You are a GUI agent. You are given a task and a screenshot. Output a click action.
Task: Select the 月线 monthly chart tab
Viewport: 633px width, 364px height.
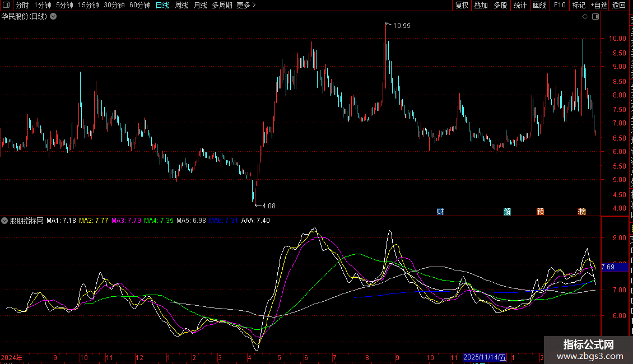pyautogui.click(x=200, y=5)
